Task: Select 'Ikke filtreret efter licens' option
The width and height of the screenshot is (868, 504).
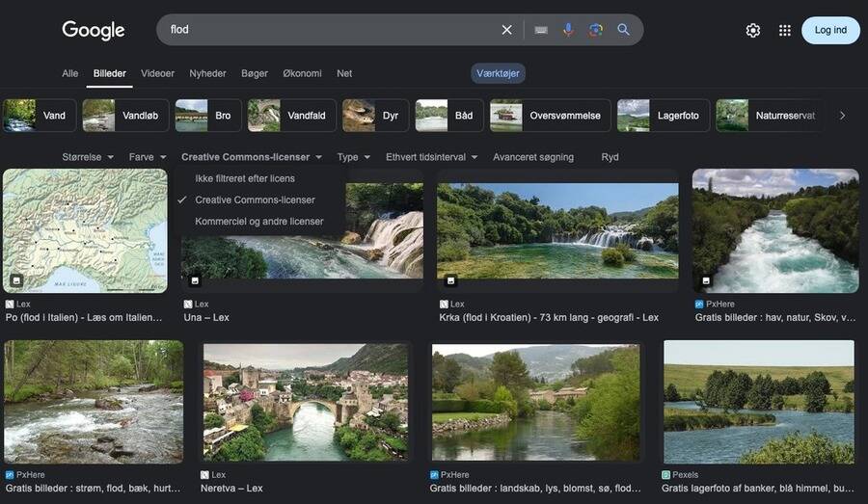Action: (x=245, y=178)
